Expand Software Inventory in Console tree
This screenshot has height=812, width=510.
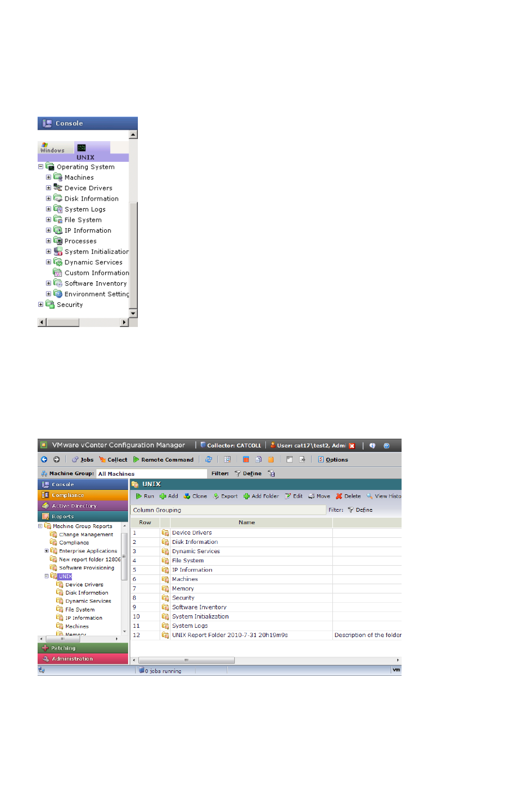[x=48, y=283]
